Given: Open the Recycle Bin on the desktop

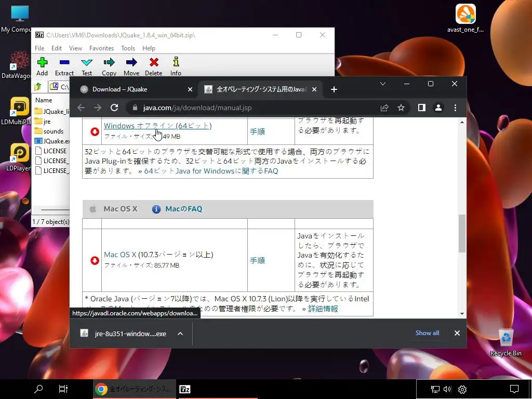Looking at the screenshot, I should (x=506, y=342).
